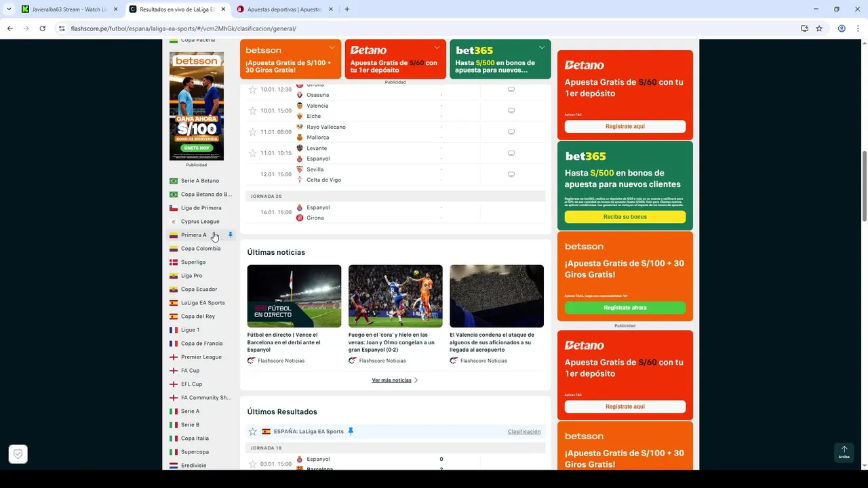
Task: Toggle pin on LaLiga EA Sports results header
Action: pos(351,432)
